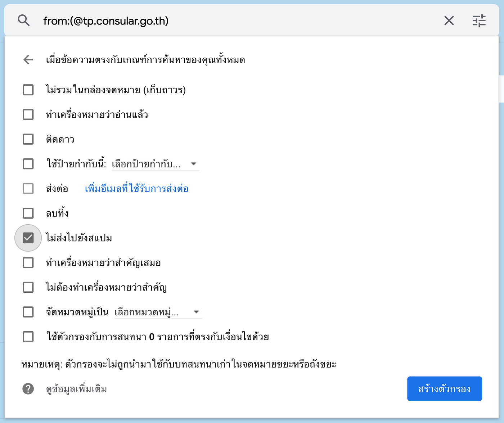
Task: Check the ใช้ป้ายกำกับนี้ checkbox
Action: [x=28, y=164]
